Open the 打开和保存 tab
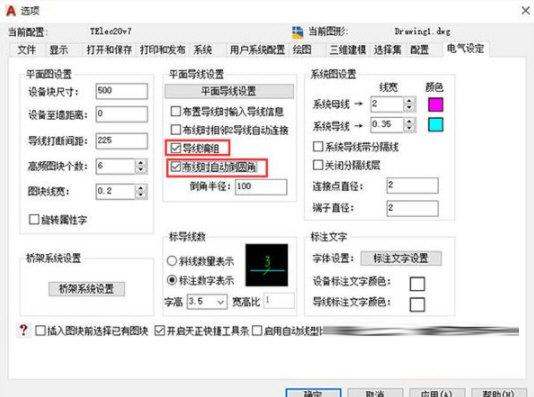This screenshot has height=397, width=534. [109, 50]
